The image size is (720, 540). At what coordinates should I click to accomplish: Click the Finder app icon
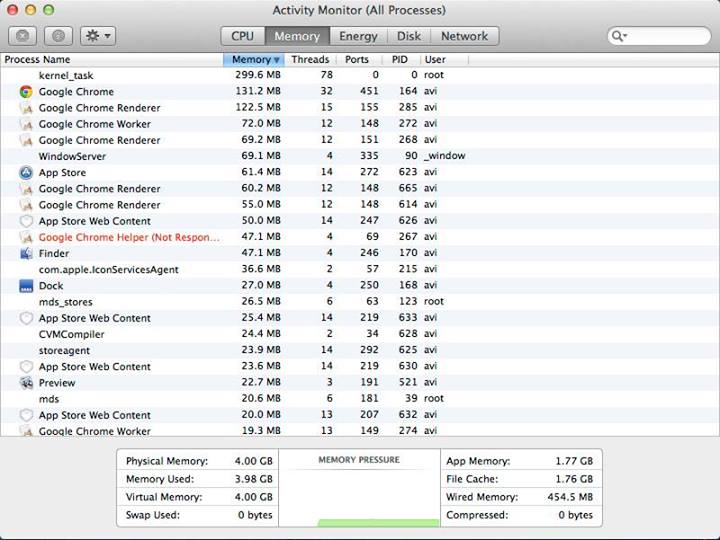pos(26,253)
